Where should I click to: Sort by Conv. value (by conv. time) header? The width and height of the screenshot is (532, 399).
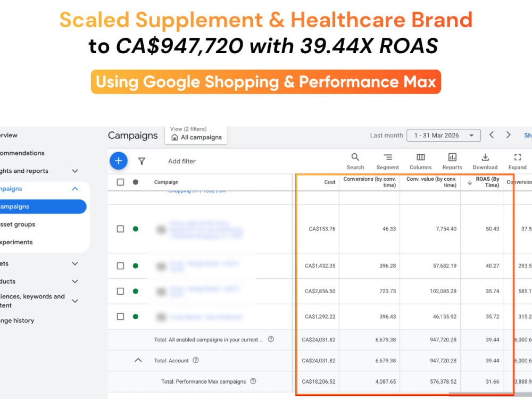431,182
